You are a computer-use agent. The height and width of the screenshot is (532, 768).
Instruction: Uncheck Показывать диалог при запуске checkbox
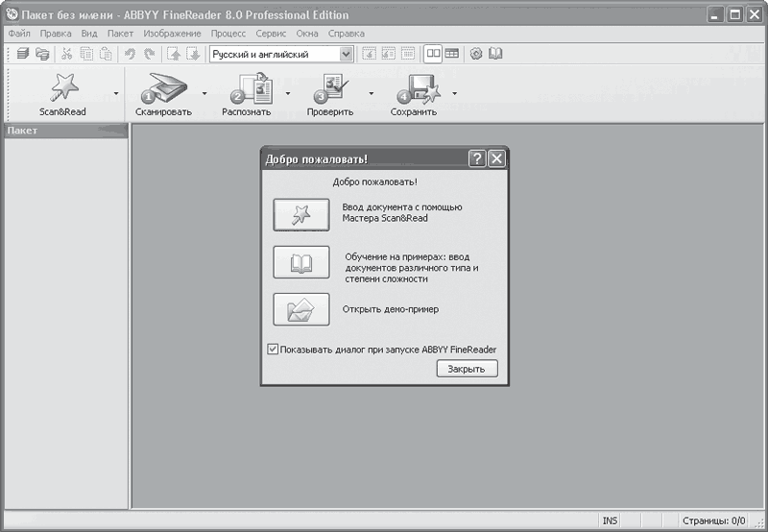(x=273, y=350)
